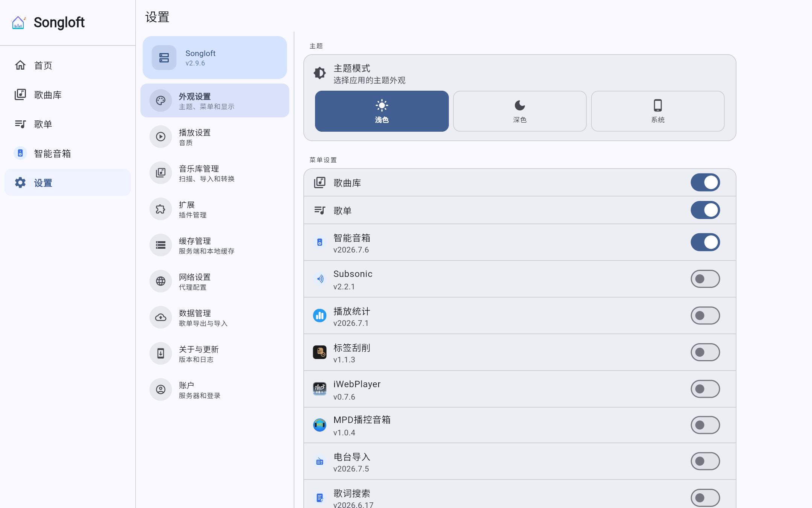812x508 pixels.
Task: Open the 扩展 插件管理 section
Action: click(x=215, y=209)
